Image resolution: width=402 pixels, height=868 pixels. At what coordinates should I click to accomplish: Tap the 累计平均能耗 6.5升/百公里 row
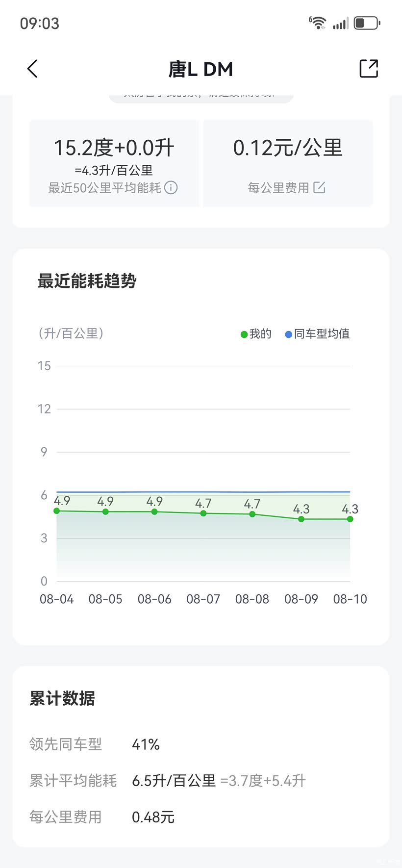tap(167, 781)
